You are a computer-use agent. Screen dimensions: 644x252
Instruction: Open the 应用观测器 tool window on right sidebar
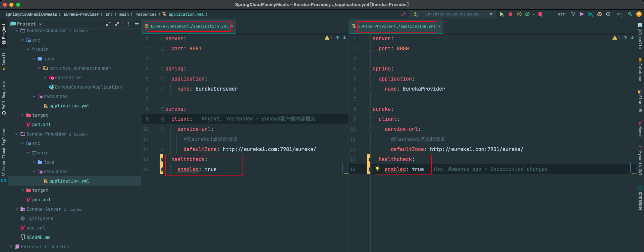pos(640,198)
